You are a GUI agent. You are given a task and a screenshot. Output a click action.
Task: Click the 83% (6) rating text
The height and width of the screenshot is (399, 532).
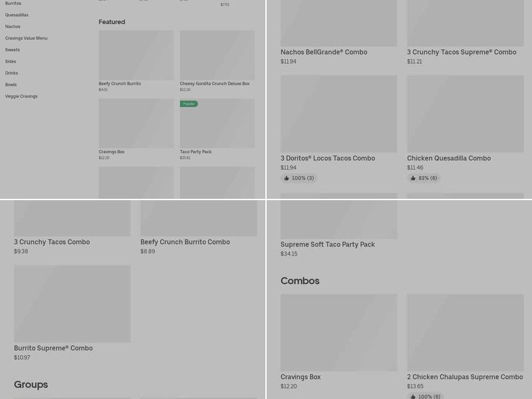[x=428, y=178]
